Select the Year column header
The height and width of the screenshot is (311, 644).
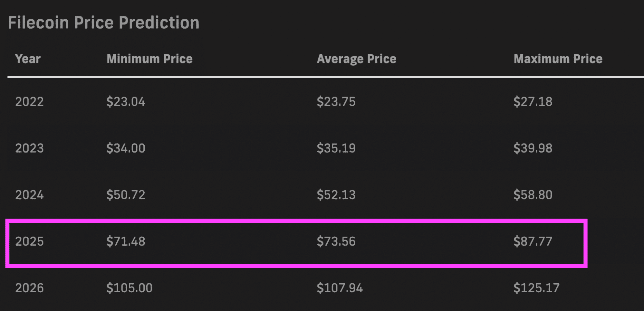click(28, 59)
